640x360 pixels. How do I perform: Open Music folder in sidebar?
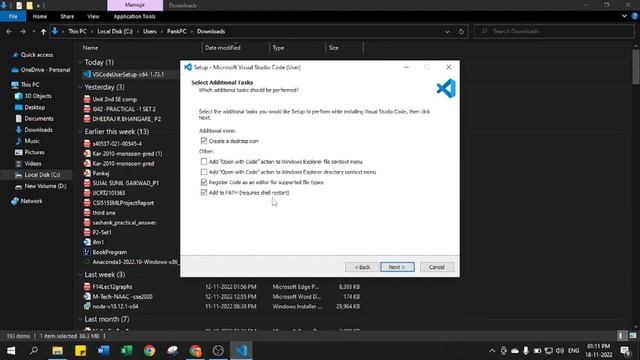point(32,141)
